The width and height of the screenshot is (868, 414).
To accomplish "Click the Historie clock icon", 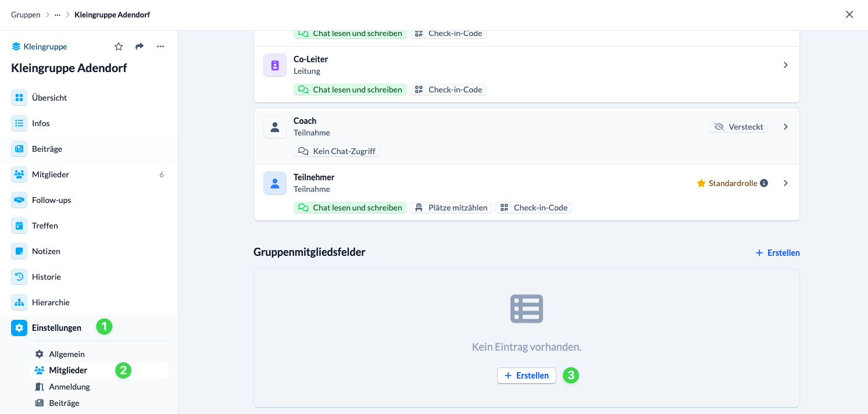I will pos(19,277).
